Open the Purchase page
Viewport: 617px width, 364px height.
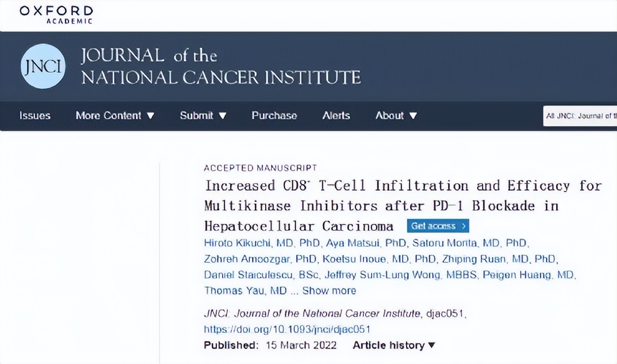274,116
